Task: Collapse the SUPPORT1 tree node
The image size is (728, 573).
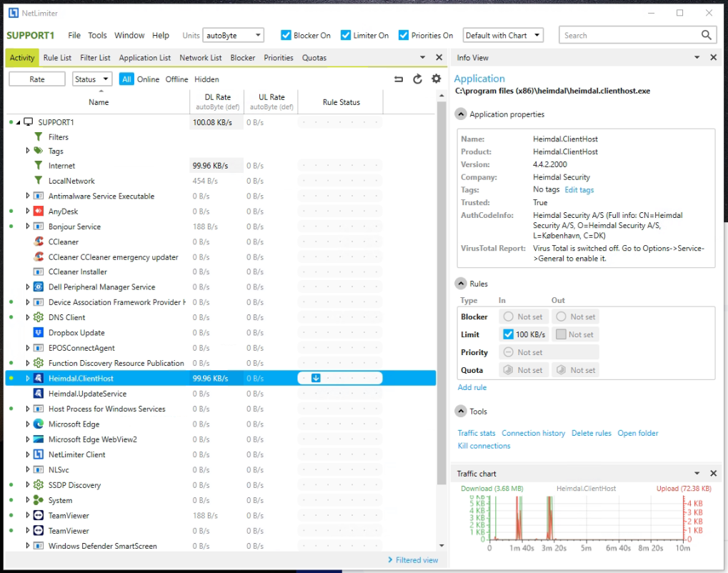Action: point(18,122)
